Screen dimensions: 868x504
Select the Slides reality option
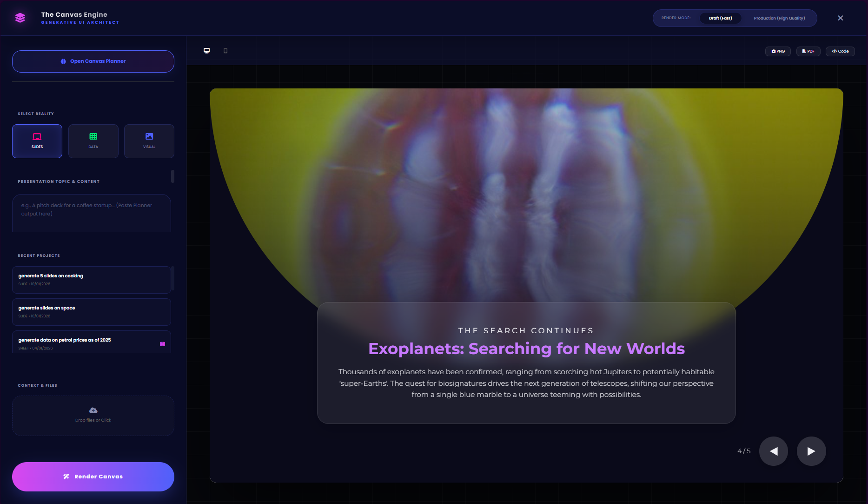click(37, 141)
